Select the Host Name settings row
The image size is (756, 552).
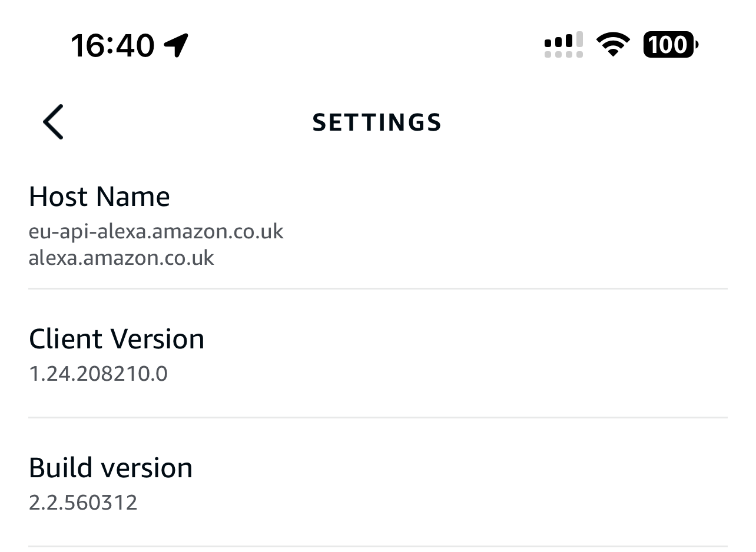(x=99, y=197)
